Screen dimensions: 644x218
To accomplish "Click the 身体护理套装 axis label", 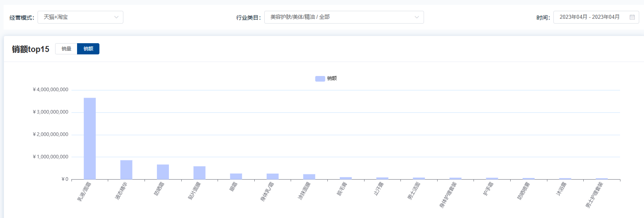I will click(448, 195).
